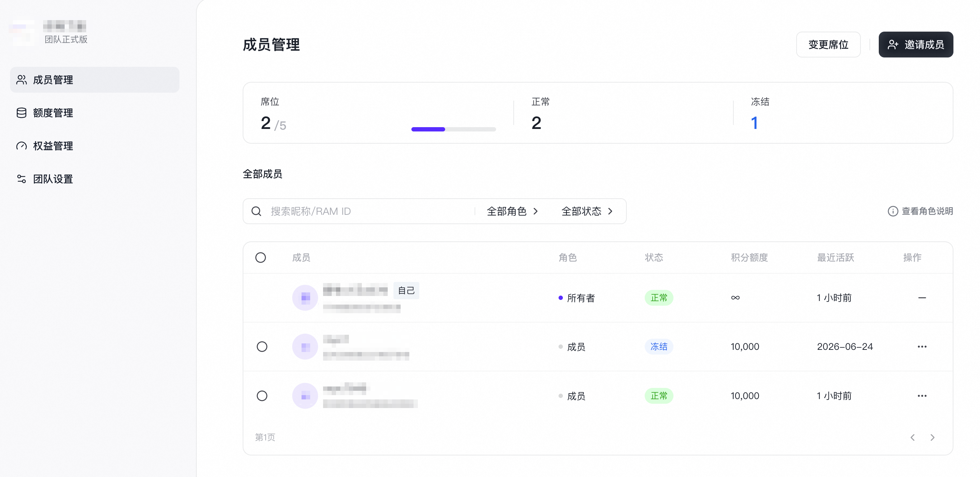Expand the 全部状态 filter dropdown
The image size is (980, 477).
(587, 211)
